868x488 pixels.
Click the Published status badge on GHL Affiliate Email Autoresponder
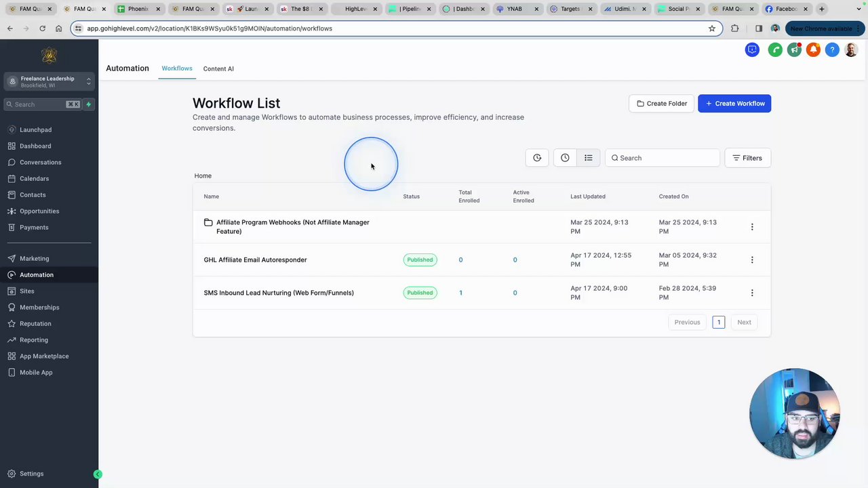click(x=419, y=260)
